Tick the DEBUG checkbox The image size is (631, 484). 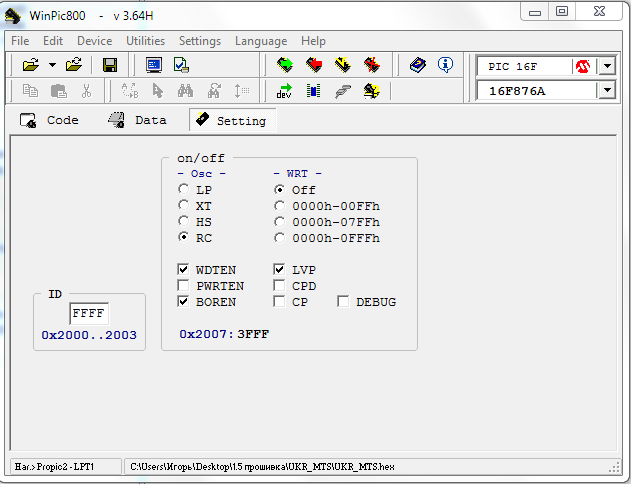[x=343, y=302]
